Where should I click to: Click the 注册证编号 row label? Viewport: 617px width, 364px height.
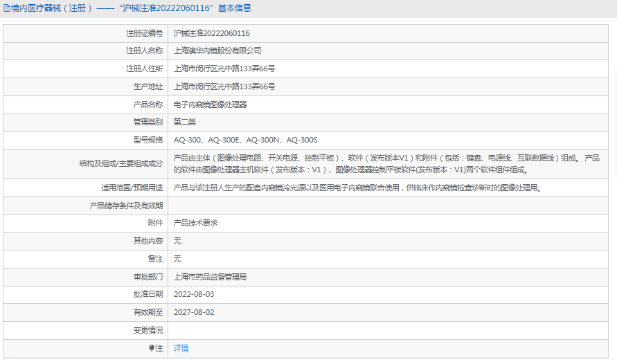coord(144,33)
